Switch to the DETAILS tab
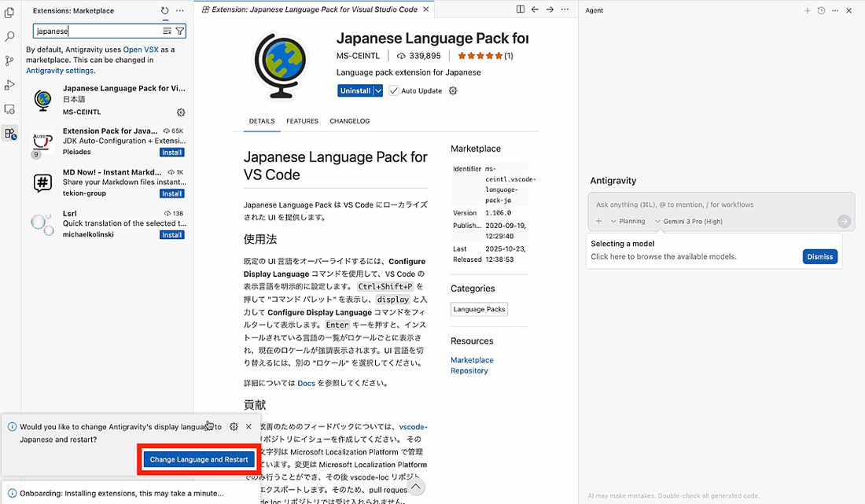 click(262, 121)
